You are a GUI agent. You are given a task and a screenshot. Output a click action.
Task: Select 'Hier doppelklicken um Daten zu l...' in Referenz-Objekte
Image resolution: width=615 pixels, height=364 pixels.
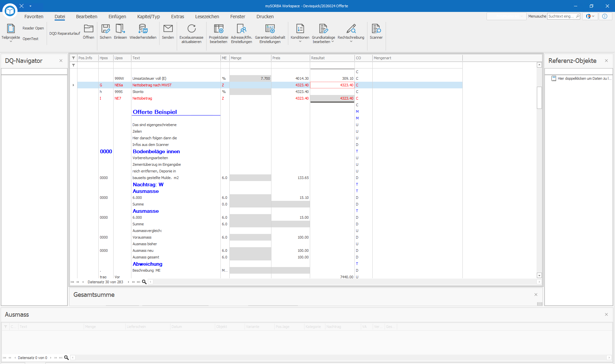584,78
